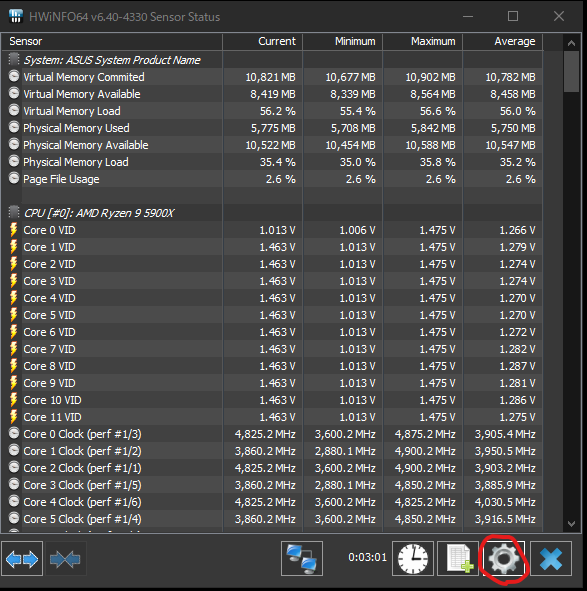Viewport: 587px width, 591px height.
Task: Click the Core 2 Clock sensor icon
Action: [14, 467]
